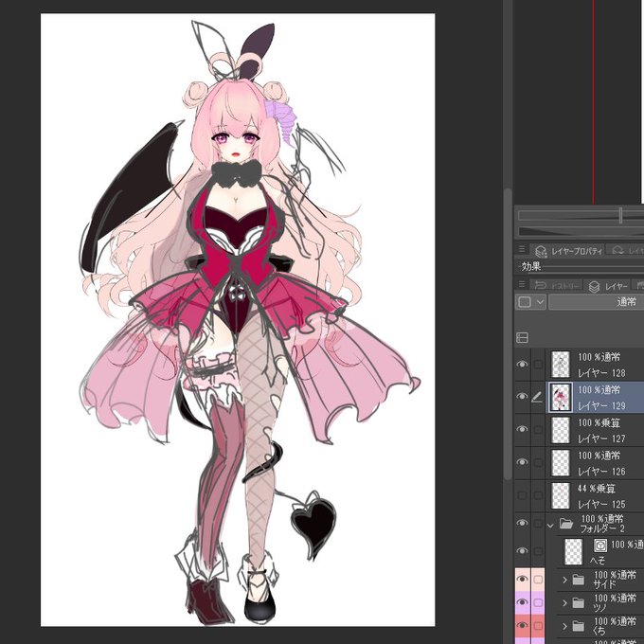Image resolution: width=644 pixels, height=644 pixels.
Task: Click the サイド folder icon
Action: pos(579,580)
